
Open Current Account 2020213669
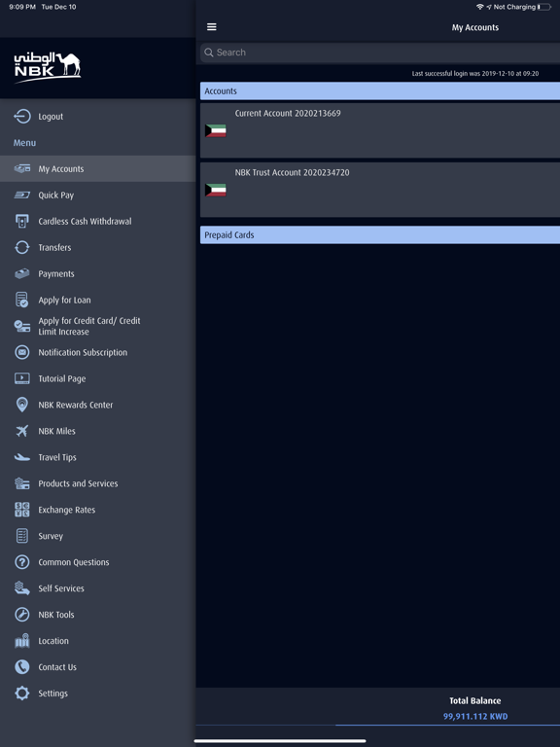click(380, 130)
